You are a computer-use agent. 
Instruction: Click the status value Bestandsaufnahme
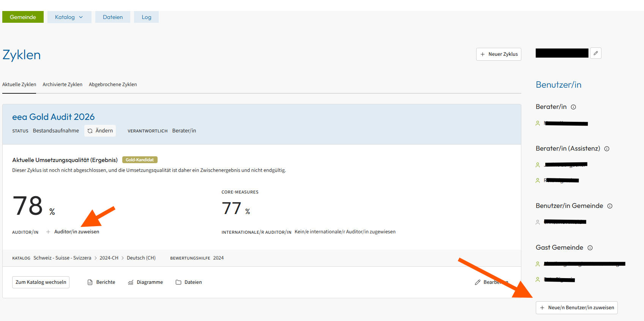[x=56, y=131]
